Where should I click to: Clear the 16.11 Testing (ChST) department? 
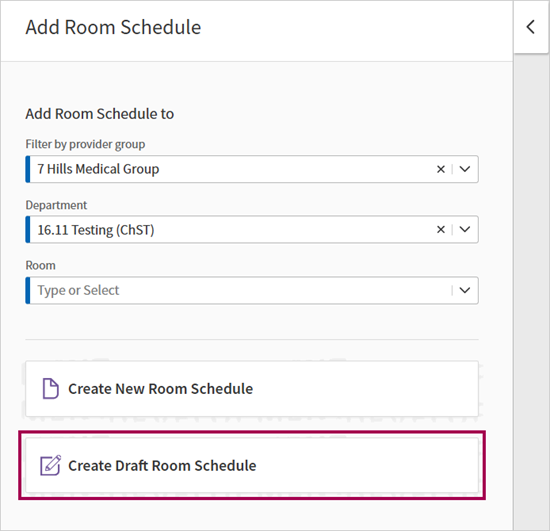[441, 229]
